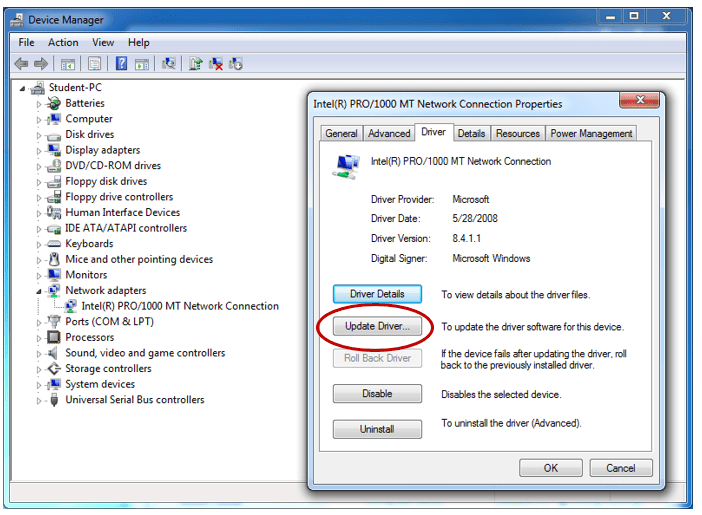This screenshot has width=702, height=515.
Task: Select Intel(R) PRO/1000 MT Network Connection tree entry
Action: pyautogui.click(x=180, y=306)
